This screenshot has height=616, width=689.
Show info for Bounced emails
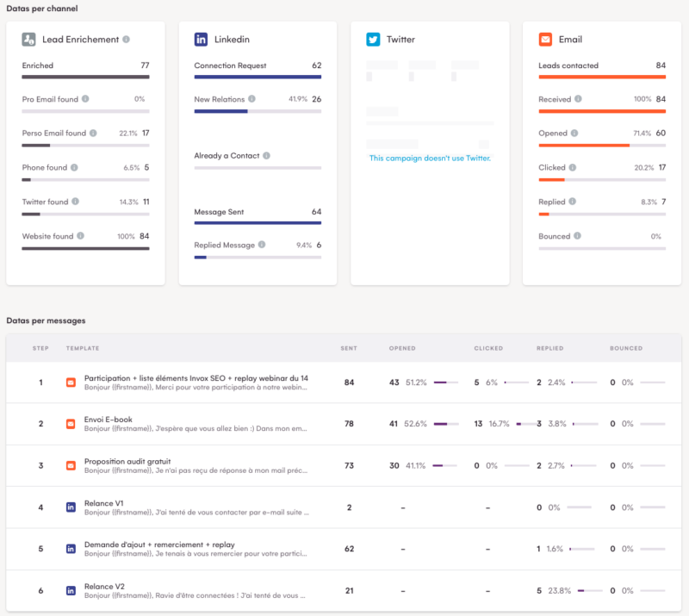tap(577, 236)
